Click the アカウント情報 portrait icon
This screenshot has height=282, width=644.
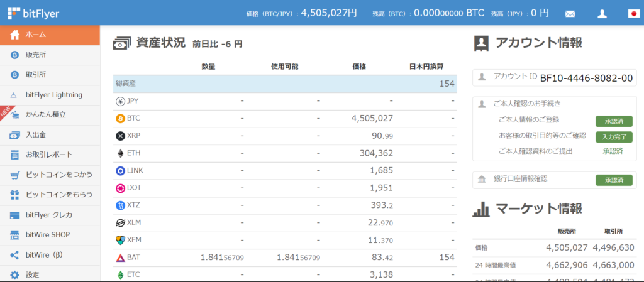point(481,43)
